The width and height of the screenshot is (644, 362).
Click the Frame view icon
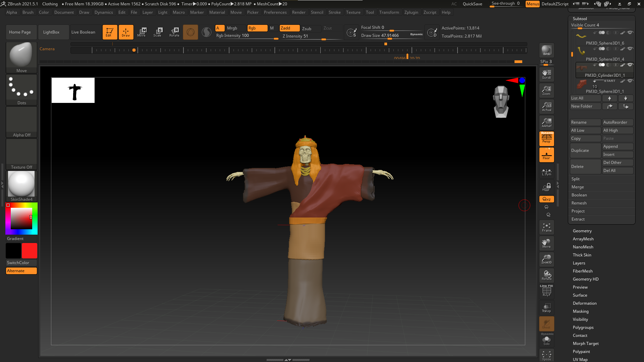coord(546,227)
